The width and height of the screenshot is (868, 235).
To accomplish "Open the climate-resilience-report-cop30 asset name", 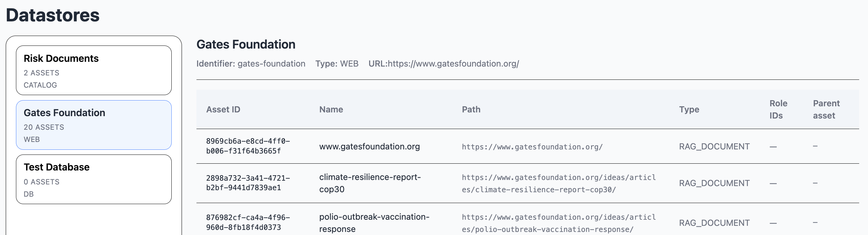I will [x=370, y=183].
